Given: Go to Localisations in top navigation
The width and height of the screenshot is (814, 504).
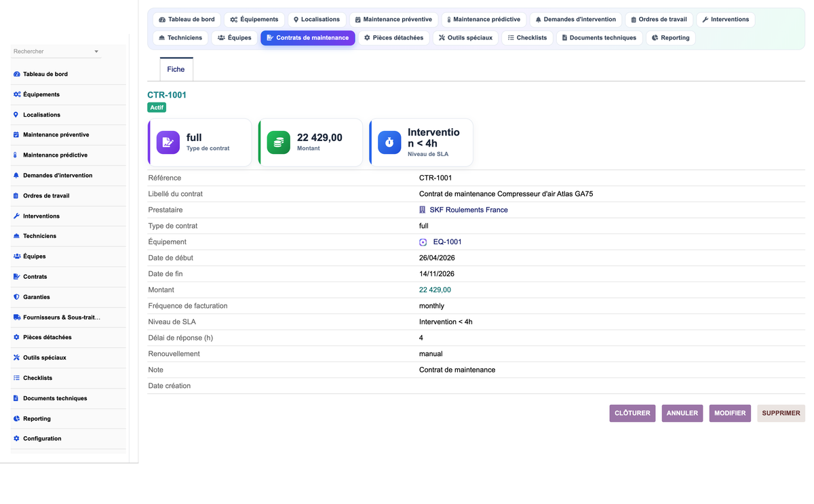Looking at the screenshot, I should tap(317, 20).
